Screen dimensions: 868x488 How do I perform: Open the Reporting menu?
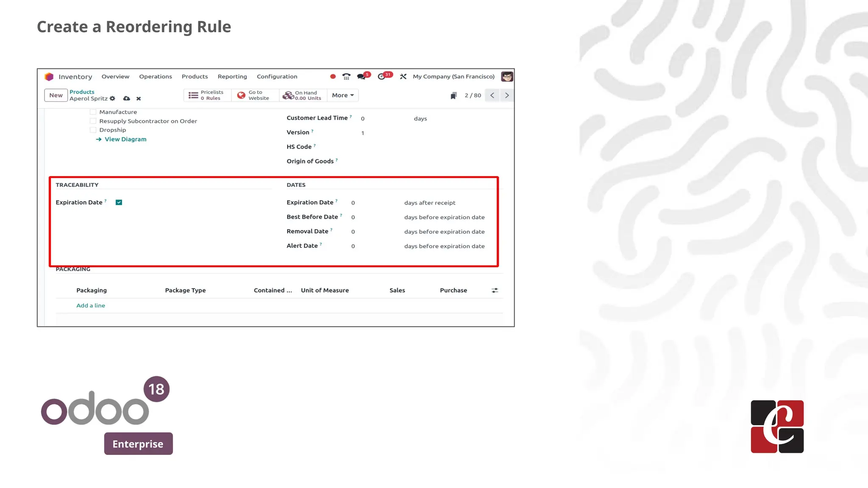232,77
